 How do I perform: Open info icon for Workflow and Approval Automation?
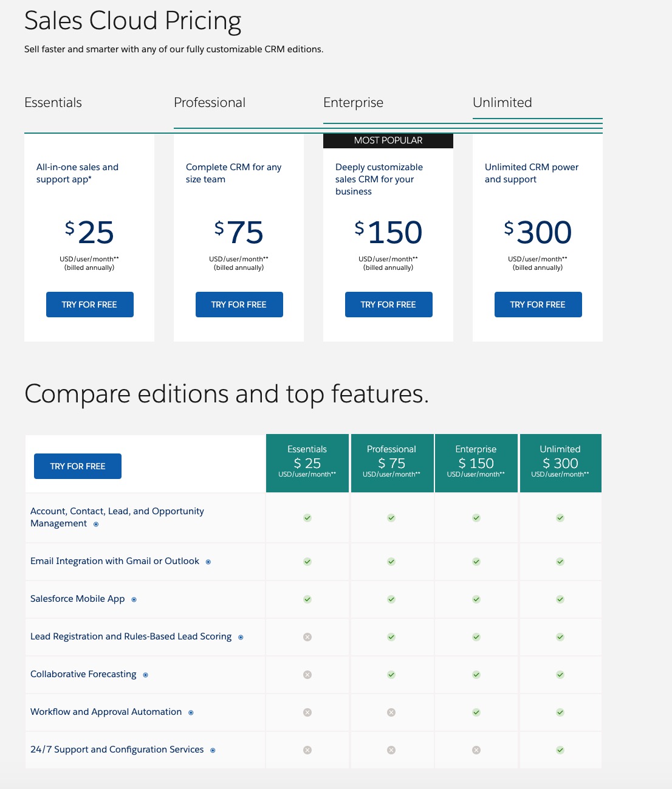tap(191, 712)
